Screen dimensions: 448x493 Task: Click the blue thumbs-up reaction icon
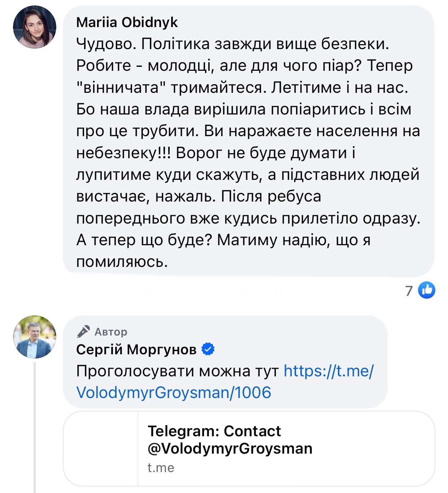point(427,290)
